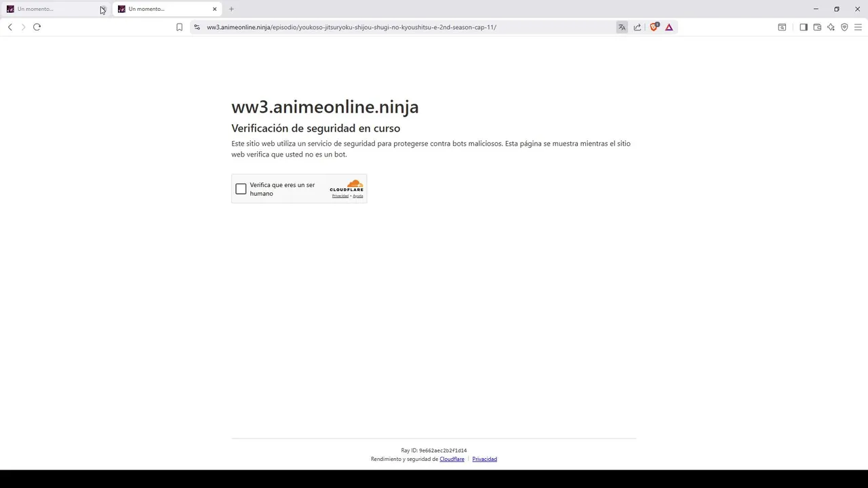Screen dimensions: 868x488
Task: Bookmark this page using the bookmark icon
Action: click(x=179, y=27)
